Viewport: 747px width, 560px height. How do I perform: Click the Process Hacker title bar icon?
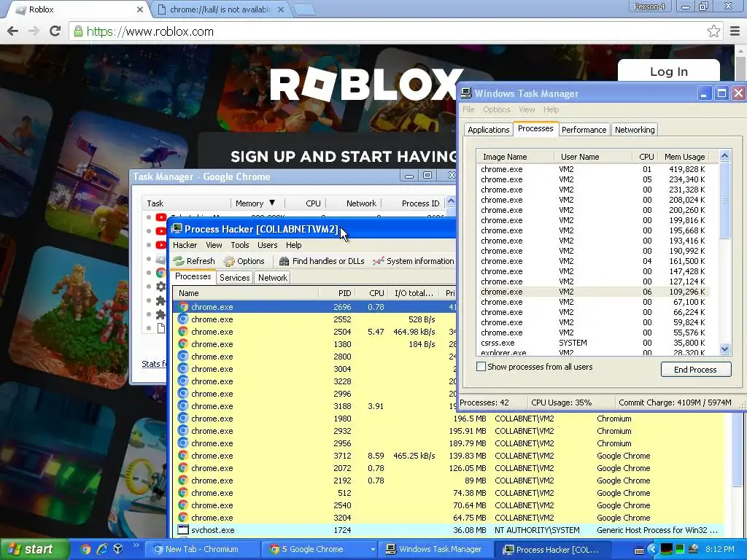pos(177,229)
